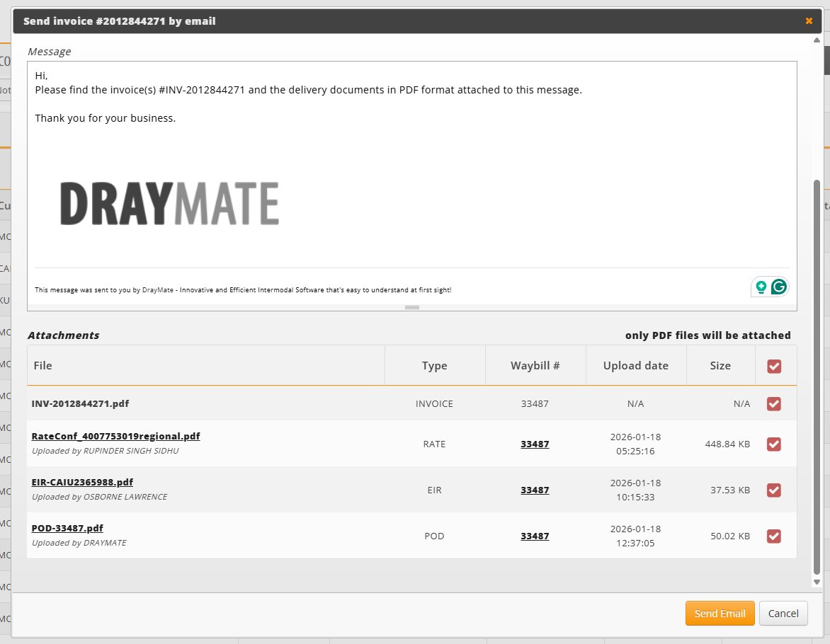The image size is (830, 644).
Task: Uncheck the RateConf RATE attachment
Action: tap(773, 444)
